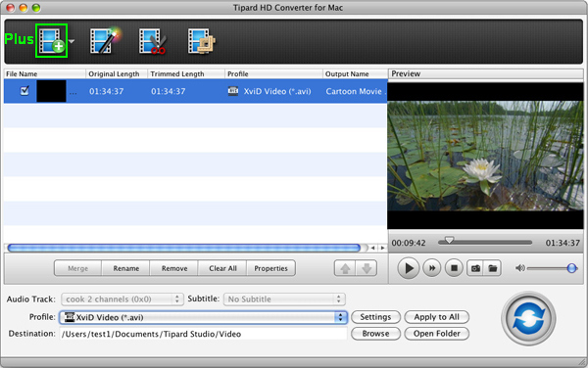The image size is (588, 368).
Task: Open the Subtitle dropdown
Action: 284,299
